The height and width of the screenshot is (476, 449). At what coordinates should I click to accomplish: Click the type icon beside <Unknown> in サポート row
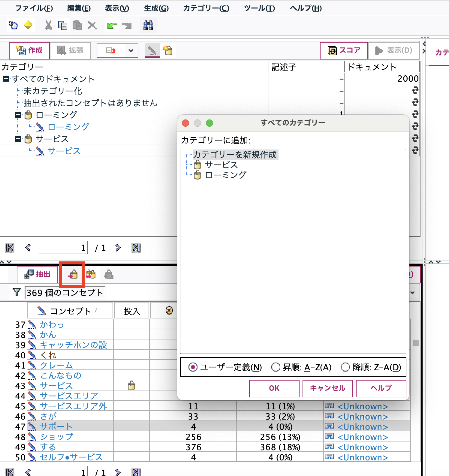tap(329, 426)
